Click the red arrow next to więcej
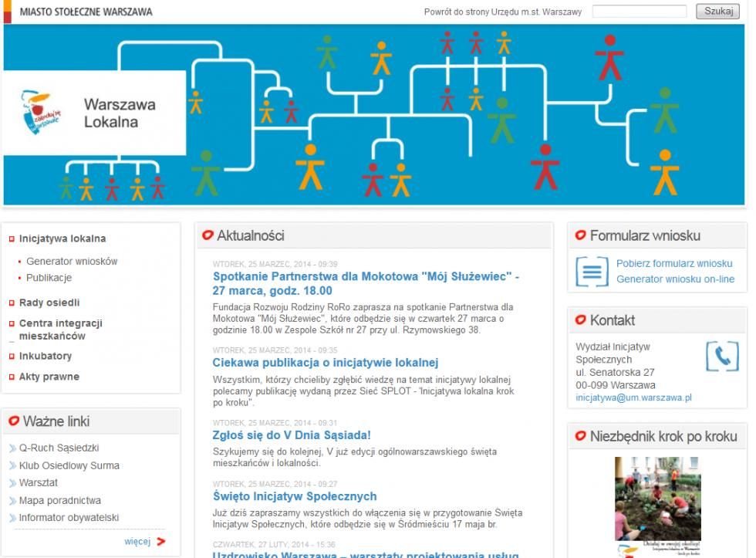Viewport: 756px width, 558px height. click(161, 541)
